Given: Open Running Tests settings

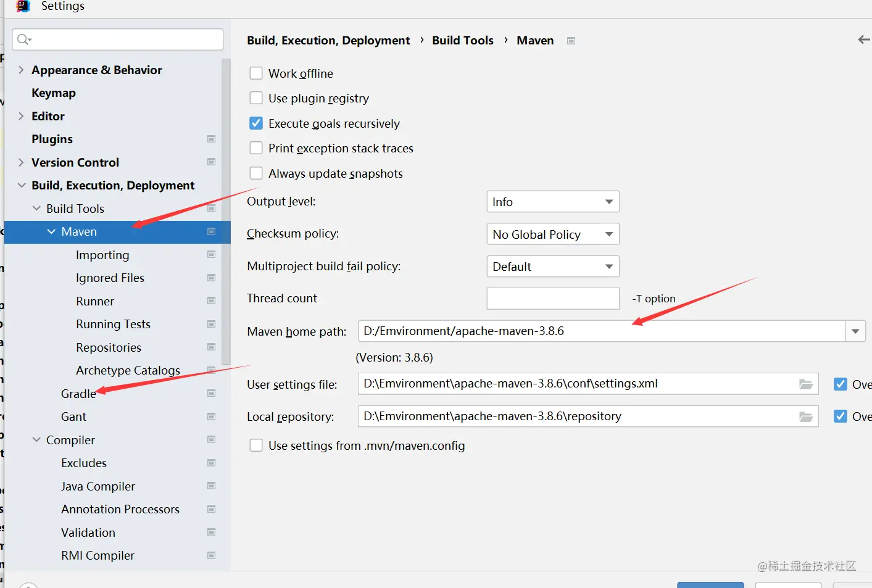Looking at the screenshot, I should click(x=113, y=324).
